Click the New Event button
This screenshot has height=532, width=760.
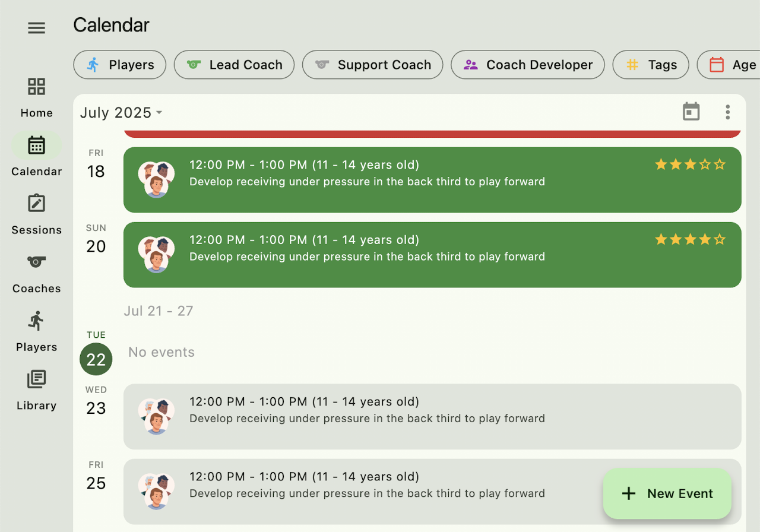pos(667,493)
